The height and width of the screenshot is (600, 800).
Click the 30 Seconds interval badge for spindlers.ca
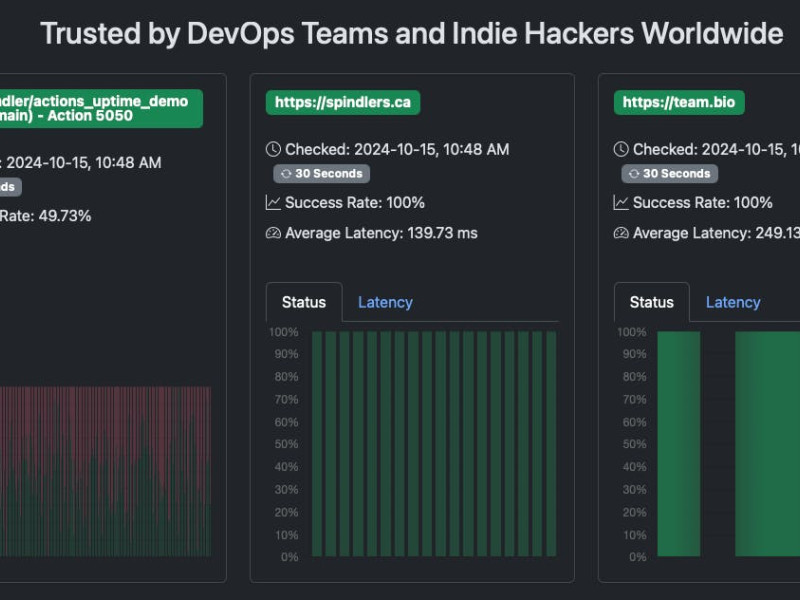pos(321,173)
